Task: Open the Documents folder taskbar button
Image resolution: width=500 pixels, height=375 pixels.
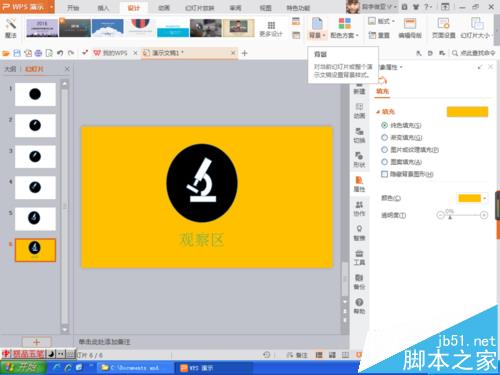Action: (x=135, y=368)
